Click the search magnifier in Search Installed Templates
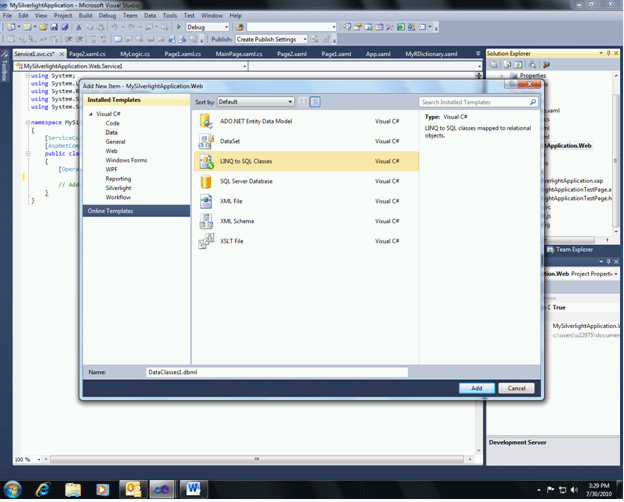The width and height of the screenshot is (624, 502). point(532,102)
